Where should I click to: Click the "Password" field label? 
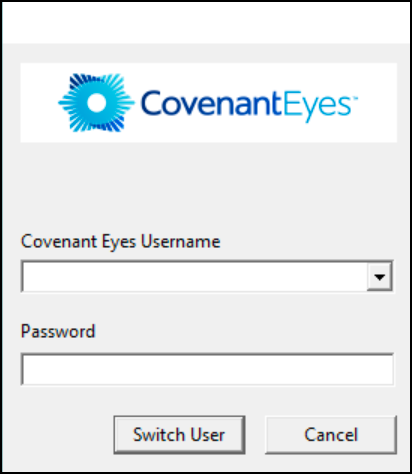point(58,331)
